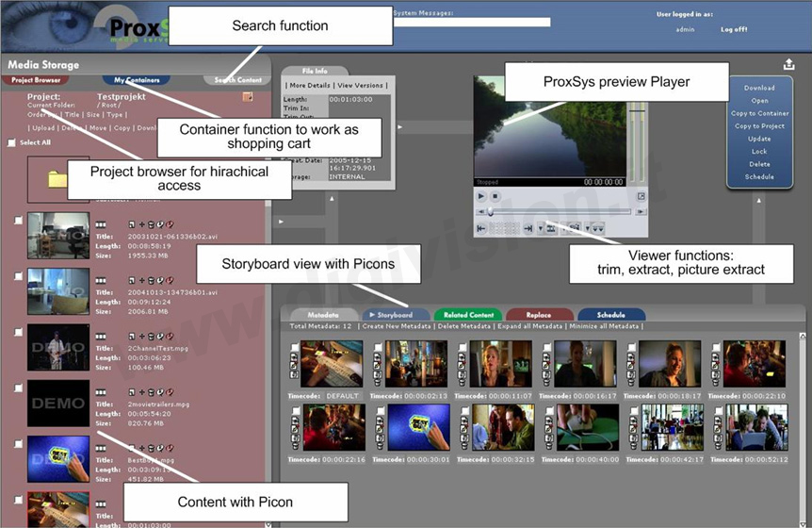Image resolution: width=812 pixels, height=528 pixels.
Task: Click right-pointing arrow beside File Info panel
Action: pyautogui.click(x=399, y=127)
